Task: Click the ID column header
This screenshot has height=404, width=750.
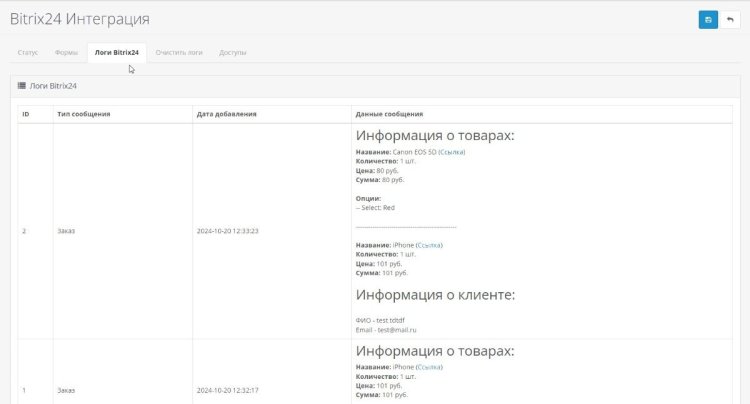Action: (26, 114)
